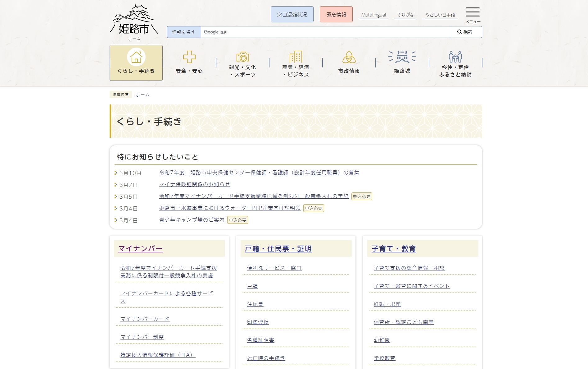Click the 移住・定住ふるさと納税 family icon

tap(455, 57)
